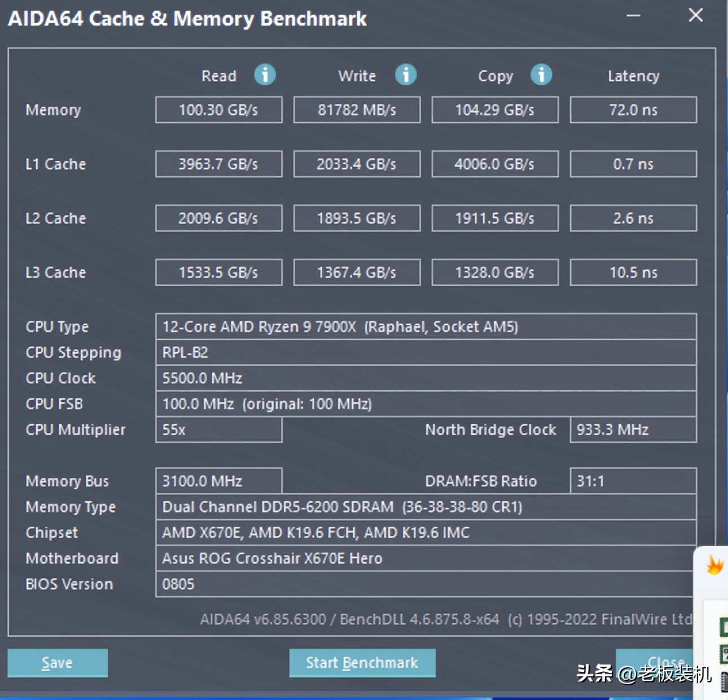Select the Memory latency value 72.0 ns

pos(633,110)
